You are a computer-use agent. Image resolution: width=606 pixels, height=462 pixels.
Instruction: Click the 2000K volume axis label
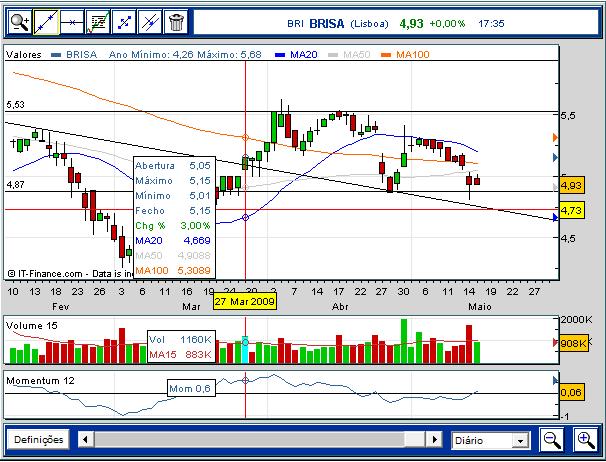(x=576, y=320)
